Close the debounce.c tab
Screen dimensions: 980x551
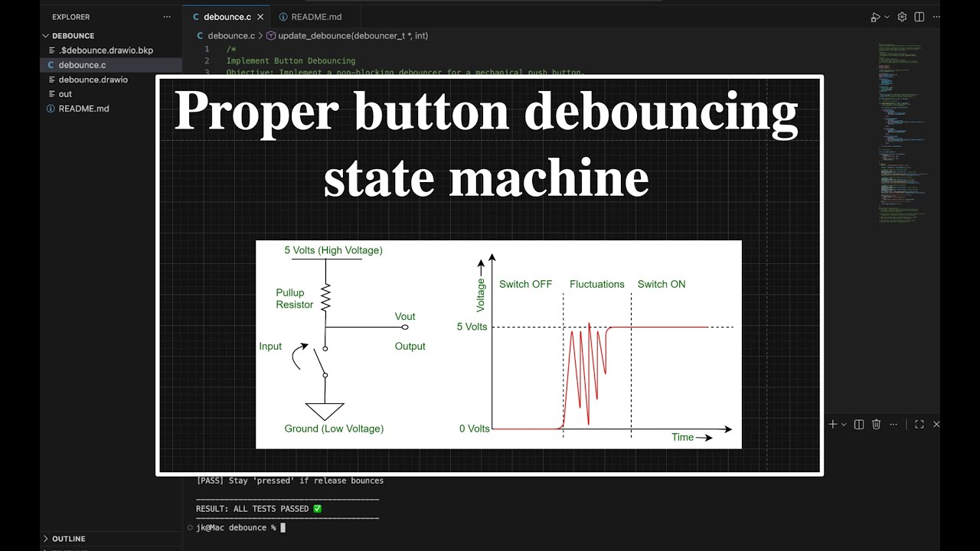pos(260,17)
